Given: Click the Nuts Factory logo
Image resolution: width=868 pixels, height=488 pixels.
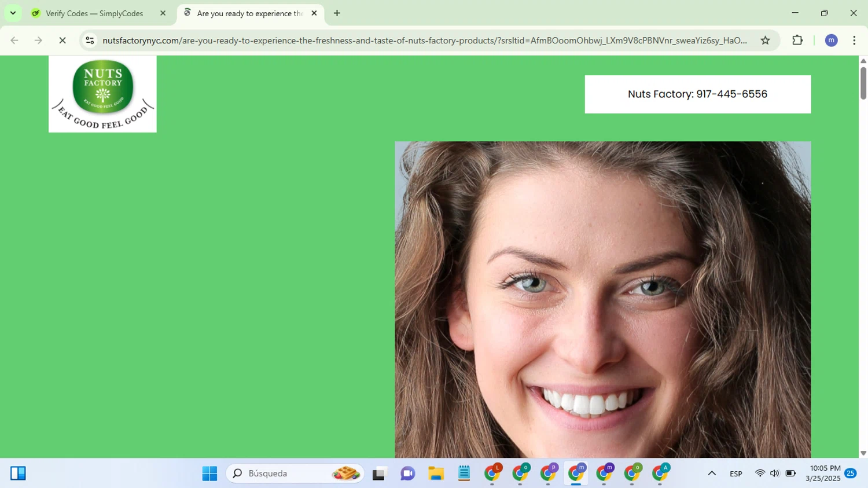Looking at the screenshot, I should pyautogui.click(x=102, y=94).
